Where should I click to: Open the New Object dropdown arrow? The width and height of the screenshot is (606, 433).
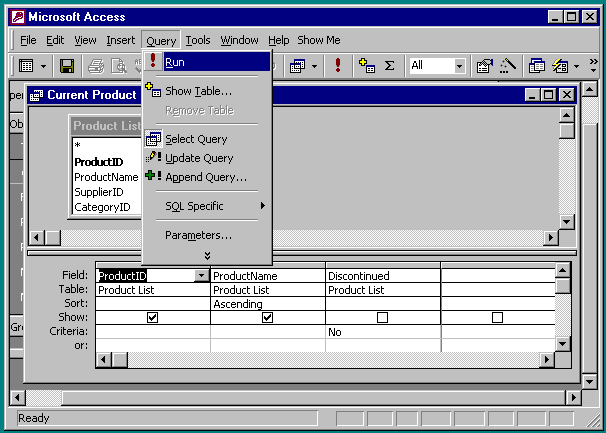576,66
